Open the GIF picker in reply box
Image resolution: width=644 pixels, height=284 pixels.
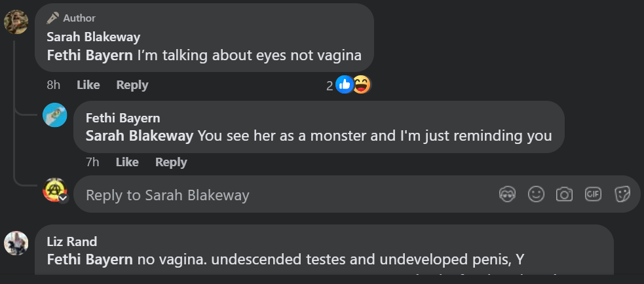pos(593,194)
